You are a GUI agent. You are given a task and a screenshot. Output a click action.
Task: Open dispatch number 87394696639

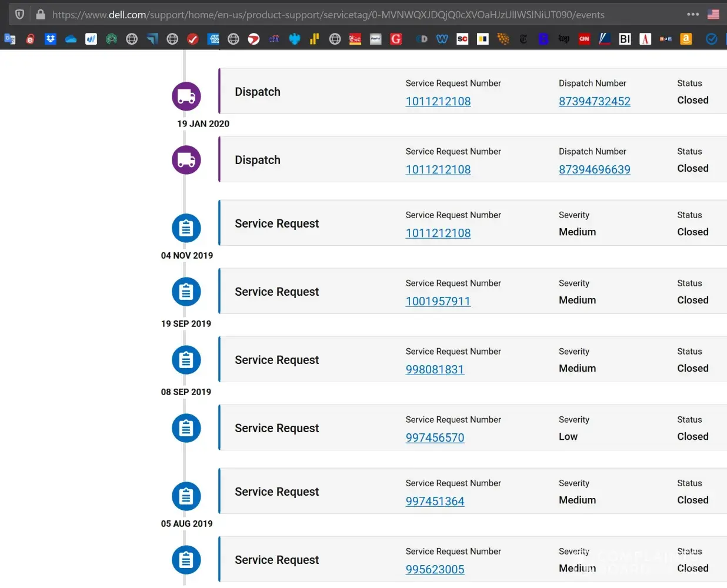click(594, 169)
